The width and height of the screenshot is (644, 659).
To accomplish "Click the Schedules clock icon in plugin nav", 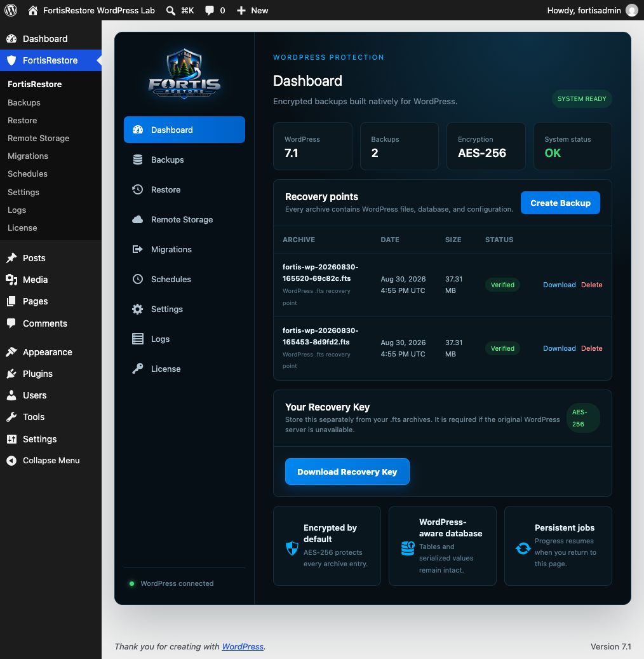I will pyautogui.click(x=138, y=279).
